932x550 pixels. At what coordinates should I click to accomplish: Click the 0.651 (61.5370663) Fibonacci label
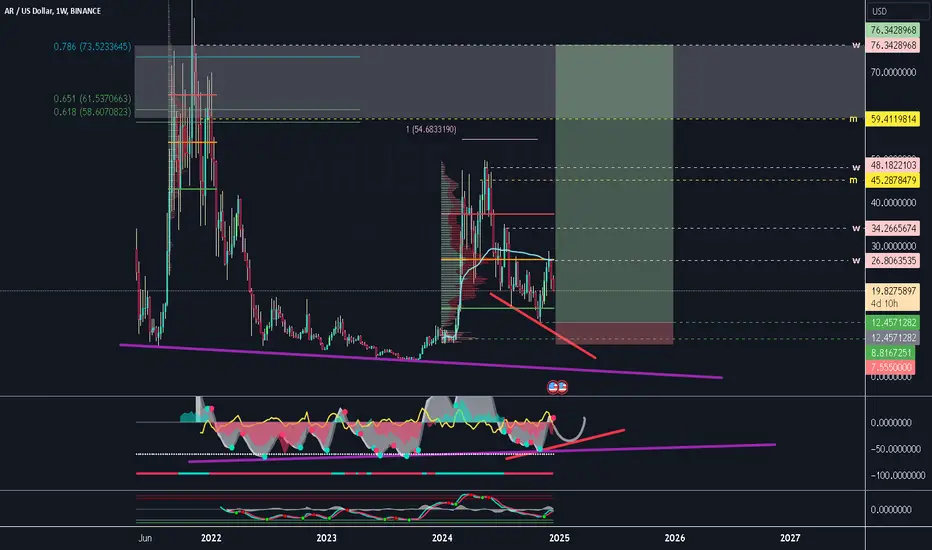click(x=92, y=99)
